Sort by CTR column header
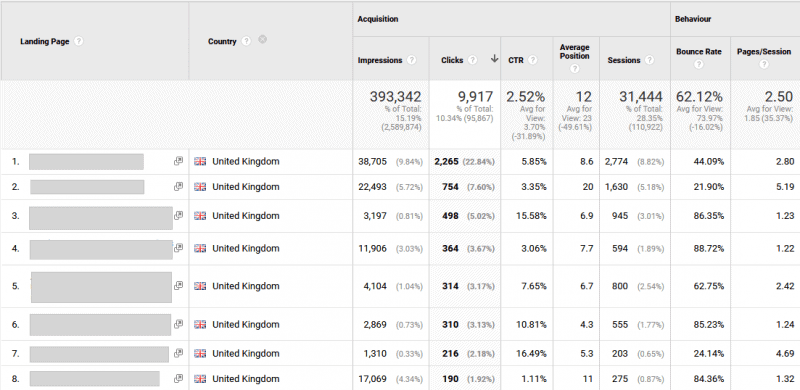This screenshot has width=800, height=390. (x=516, y=60)
